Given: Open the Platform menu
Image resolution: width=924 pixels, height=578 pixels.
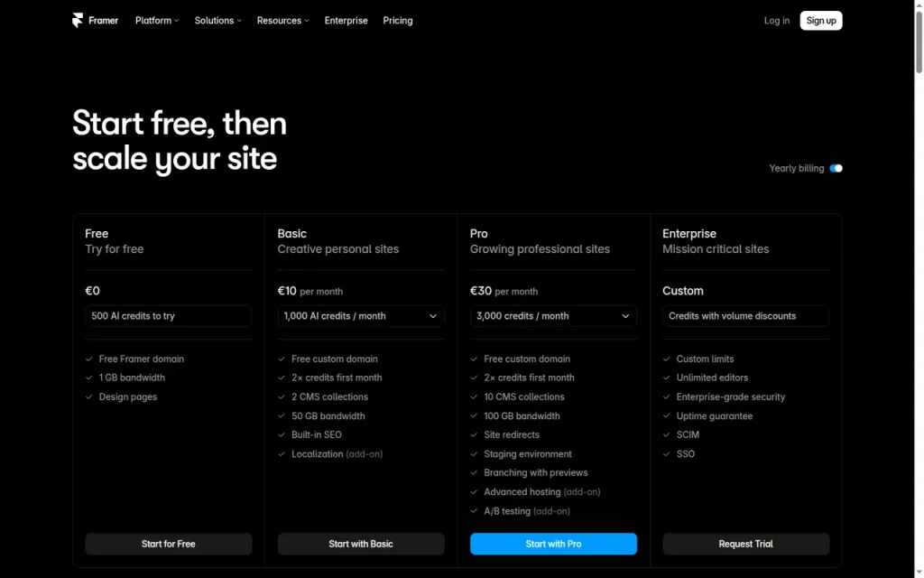Looking at the screenshot, I should (x=157, y=21).
